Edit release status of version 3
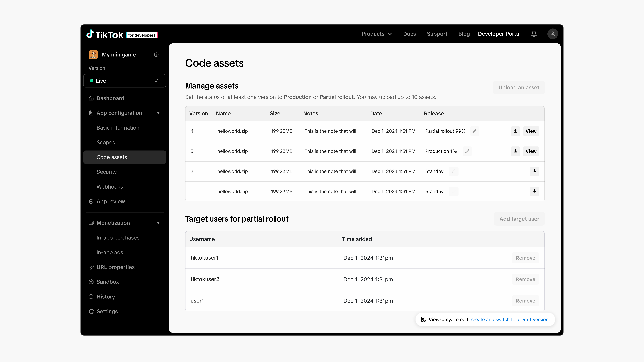 (x=467, y=151)
